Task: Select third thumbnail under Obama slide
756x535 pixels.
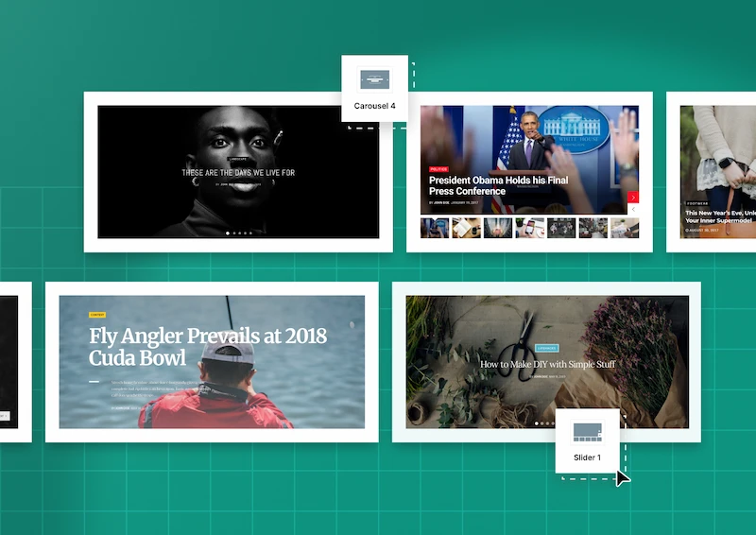Action: [498, 228]
